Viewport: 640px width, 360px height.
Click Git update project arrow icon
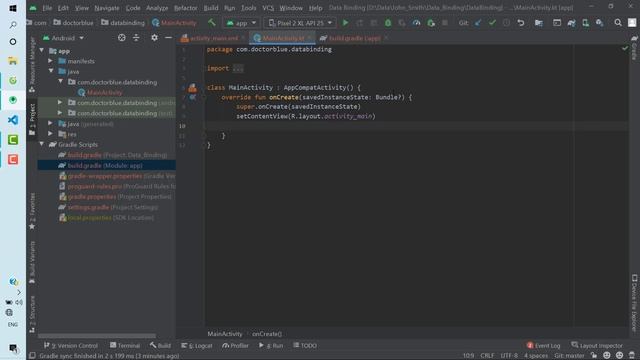(x=478, y=23)
